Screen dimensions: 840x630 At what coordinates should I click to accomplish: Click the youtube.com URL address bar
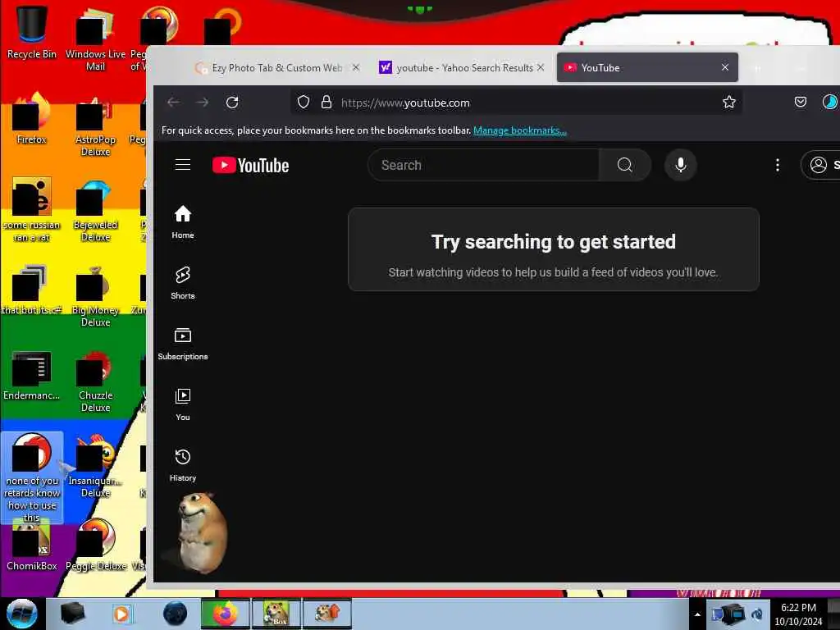517,103
